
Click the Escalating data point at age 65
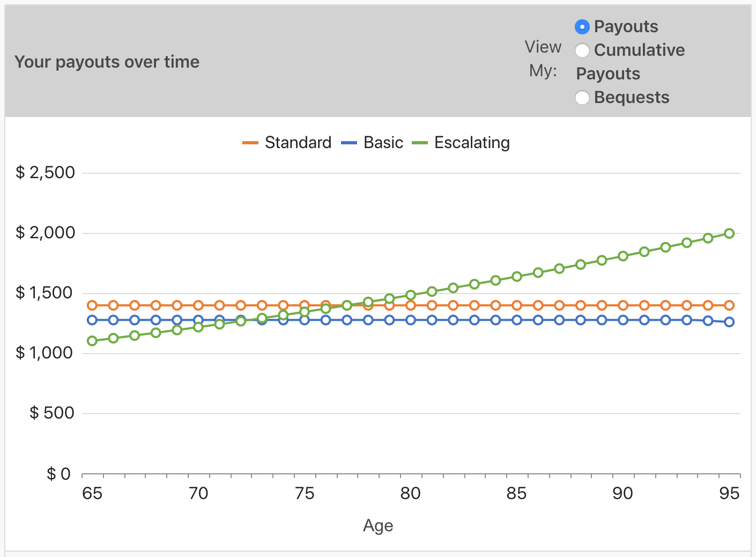click(x=92, y=341)
